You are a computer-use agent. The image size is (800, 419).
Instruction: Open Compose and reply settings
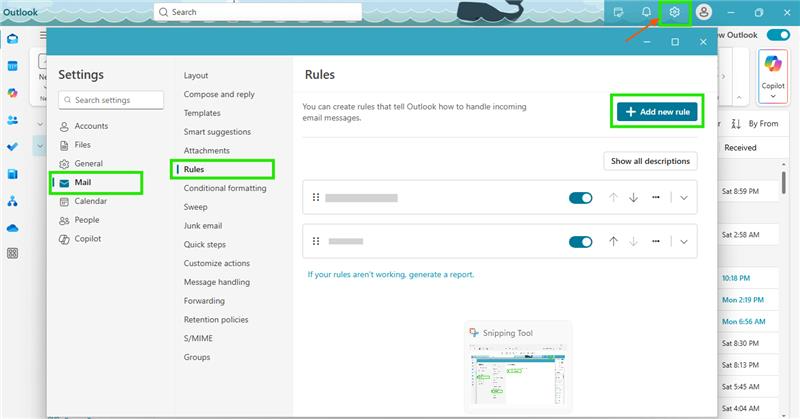pyautogui.click(x=219, y=94)
